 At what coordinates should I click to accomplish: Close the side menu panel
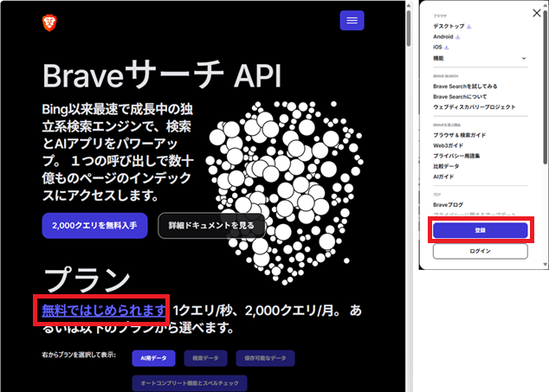click(x=536, y=13)
